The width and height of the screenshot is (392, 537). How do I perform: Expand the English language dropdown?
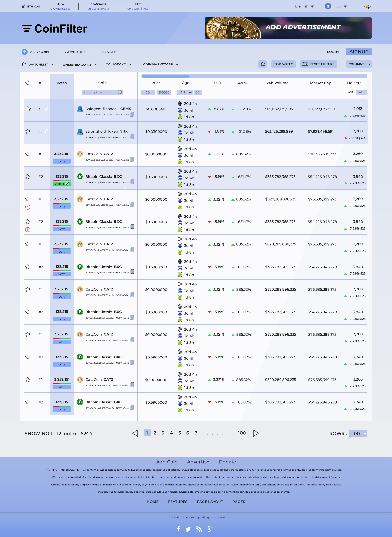coord(304,6)
